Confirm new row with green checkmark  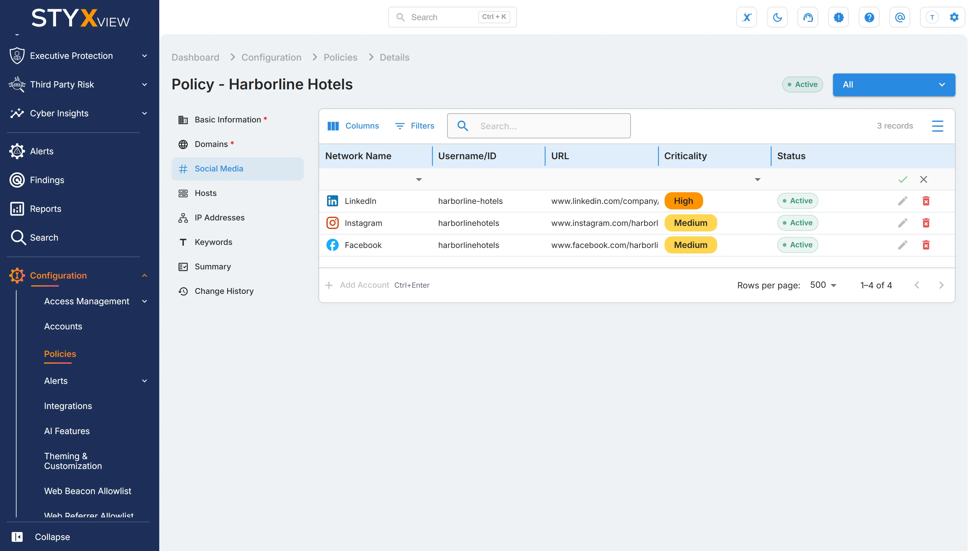[903, 179]
